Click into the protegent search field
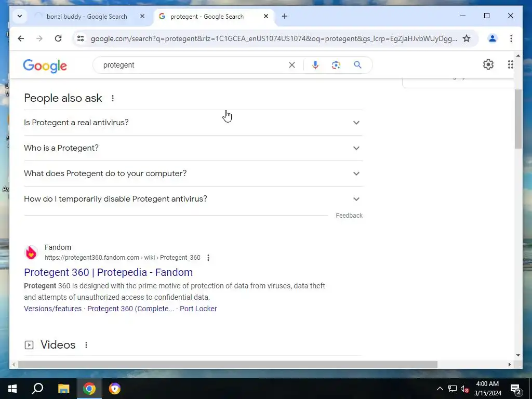This screenshot has height=399, width=532. point(193,65)
